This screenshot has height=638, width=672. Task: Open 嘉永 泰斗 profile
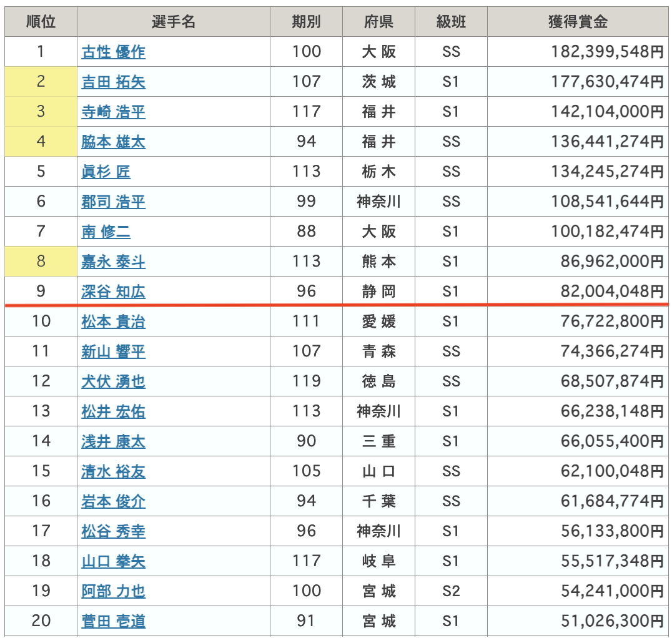click(x=113, y=262)
